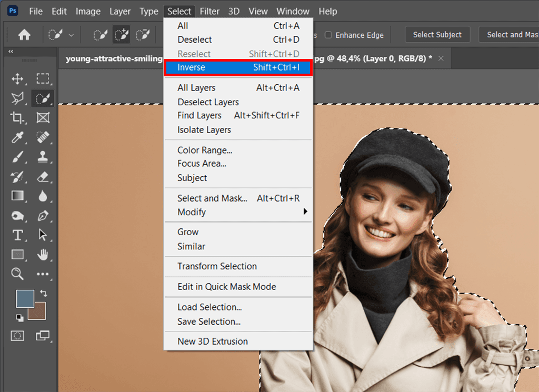This screenshot has width=539, height=392.
Task: Collapse the toolbar with double chevron
Action: coord(11,51)
